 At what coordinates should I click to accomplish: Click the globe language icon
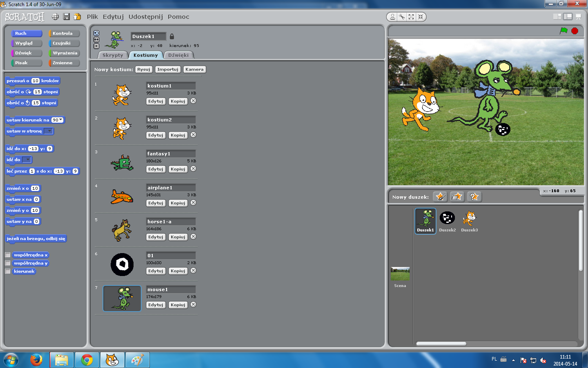[x=56, y=17]
